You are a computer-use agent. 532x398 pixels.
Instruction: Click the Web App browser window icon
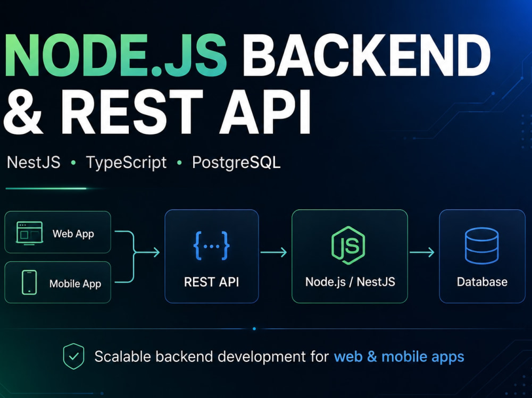tap(29, 233)
